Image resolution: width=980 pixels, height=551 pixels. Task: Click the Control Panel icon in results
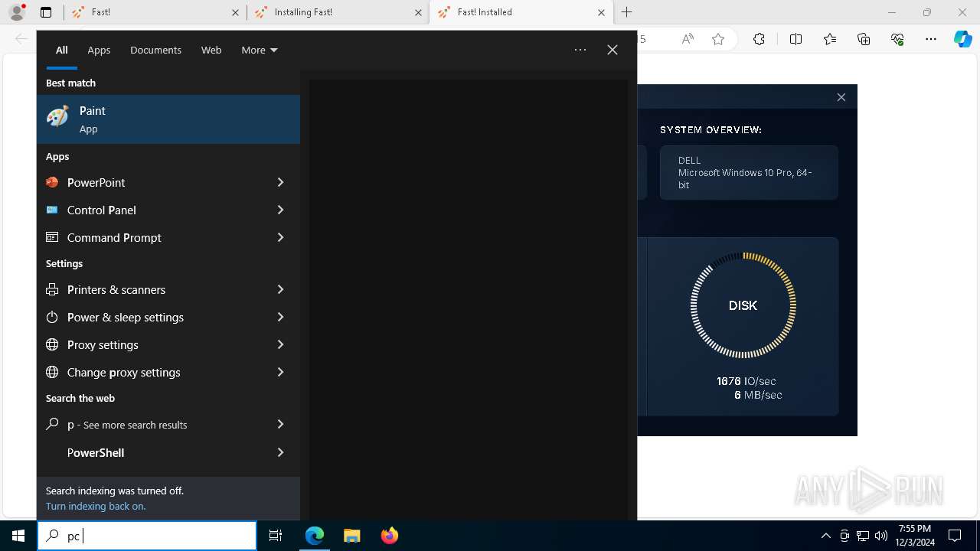52,210
